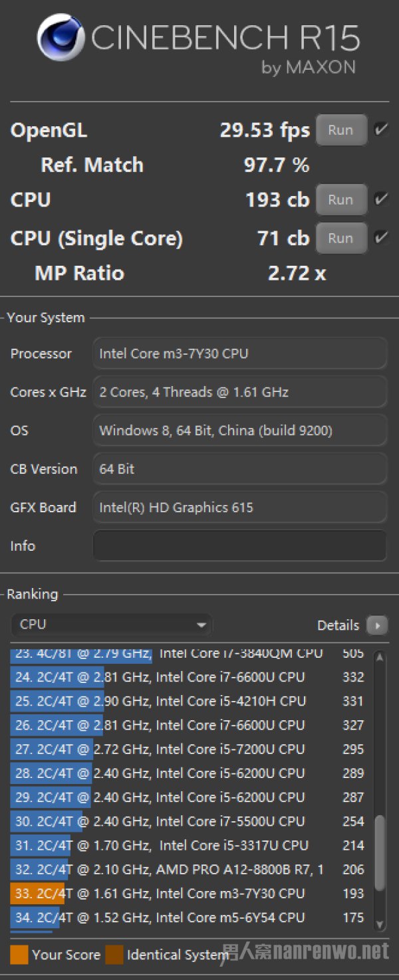Click the MP Ratio 2.72 x value
This screenshot has height=980, width=399.
[x=297, y=273]
